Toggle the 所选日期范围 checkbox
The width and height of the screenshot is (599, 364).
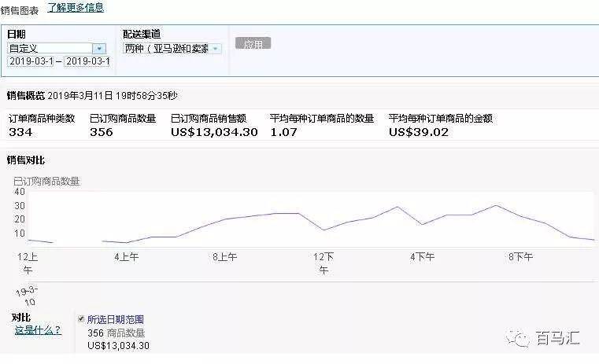pos(81,318)
